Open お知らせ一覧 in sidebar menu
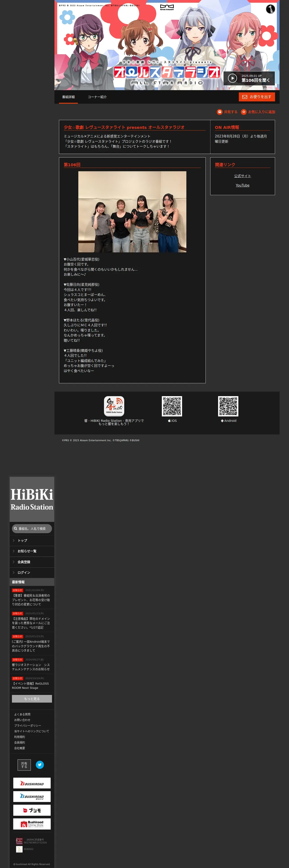This screenshot has height=868, width=289. click(32, 551)
